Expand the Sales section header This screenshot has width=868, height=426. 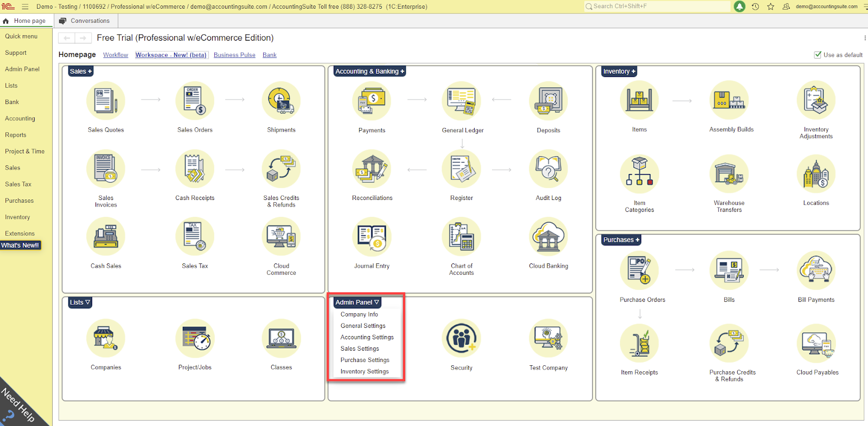point(81,71)
